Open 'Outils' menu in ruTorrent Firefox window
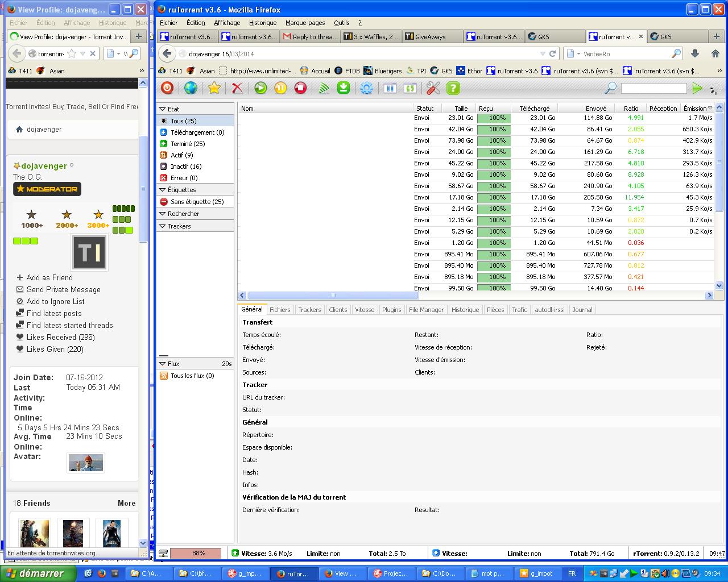The height and width of the screenshot is (582, 728). (x=342, y=23)
